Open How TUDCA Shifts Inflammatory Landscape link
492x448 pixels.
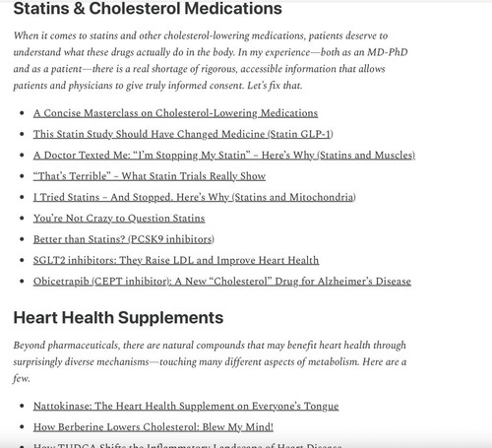pyautogui.click(x=188, y=446)
